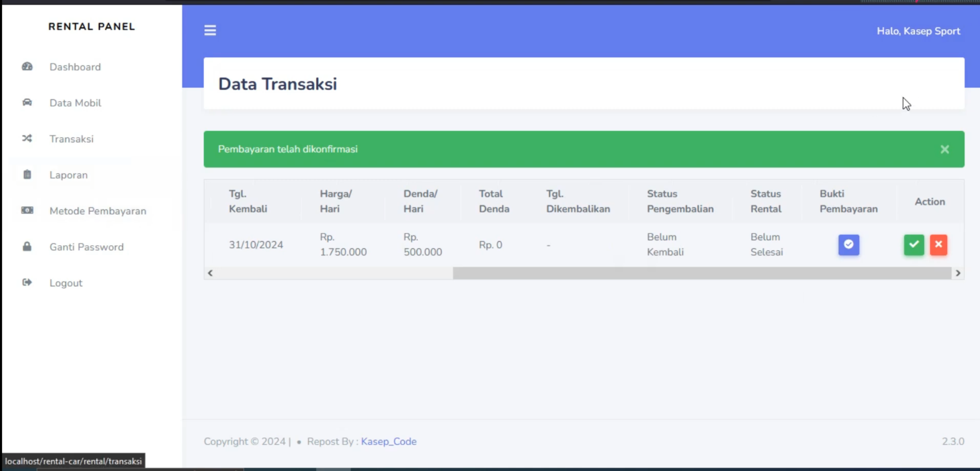This screenshot has height=471, width=980.
Task: Click the RENTAL PANEL brand title
Action: pos(92,26)
